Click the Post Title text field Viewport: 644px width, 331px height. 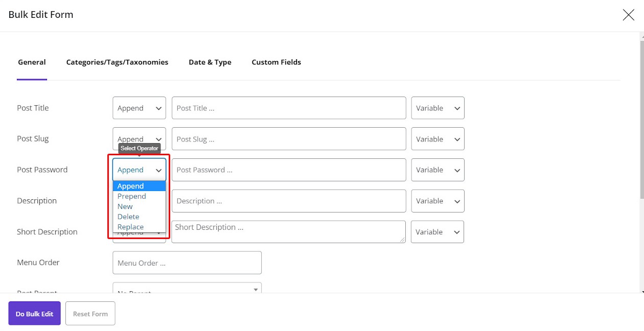point(289,108)
